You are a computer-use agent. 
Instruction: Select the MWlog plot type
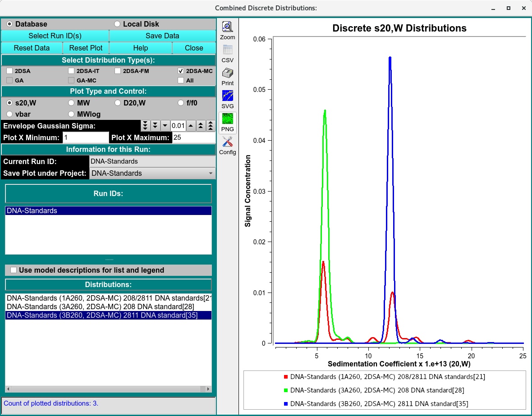coord(71,114)
